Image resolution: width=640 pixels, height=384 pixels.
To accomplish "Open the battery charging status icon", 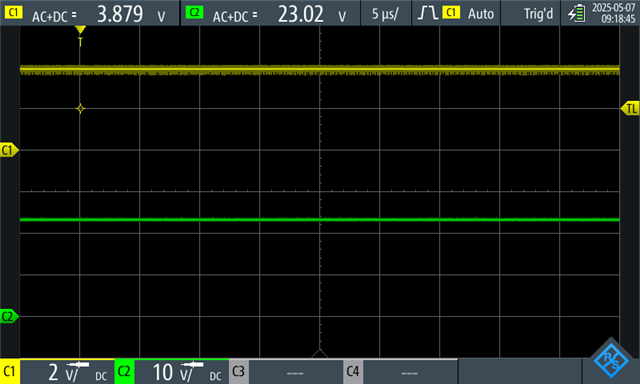I will [x=576, y=13].
